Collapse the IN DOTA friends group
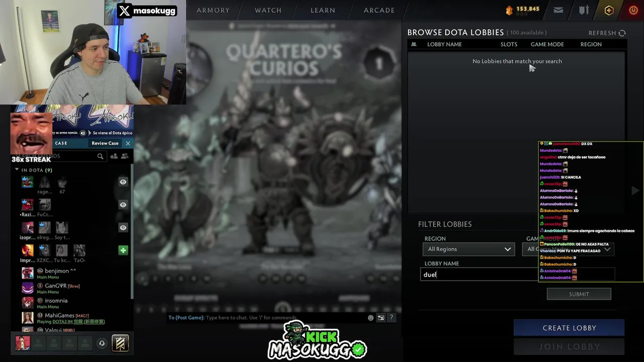Screen dimensions: 644x362 (x=17, y=170)
